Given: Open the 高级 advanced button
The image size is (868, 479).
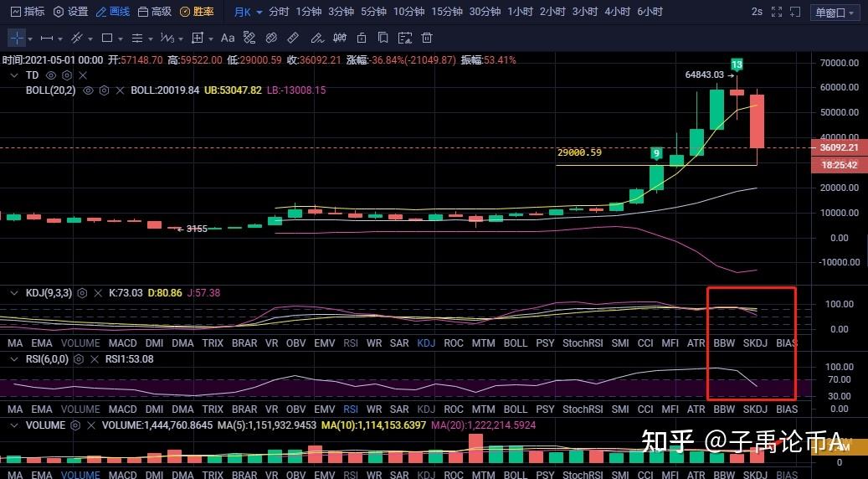Looking at the screenshot, I should 155,12.
